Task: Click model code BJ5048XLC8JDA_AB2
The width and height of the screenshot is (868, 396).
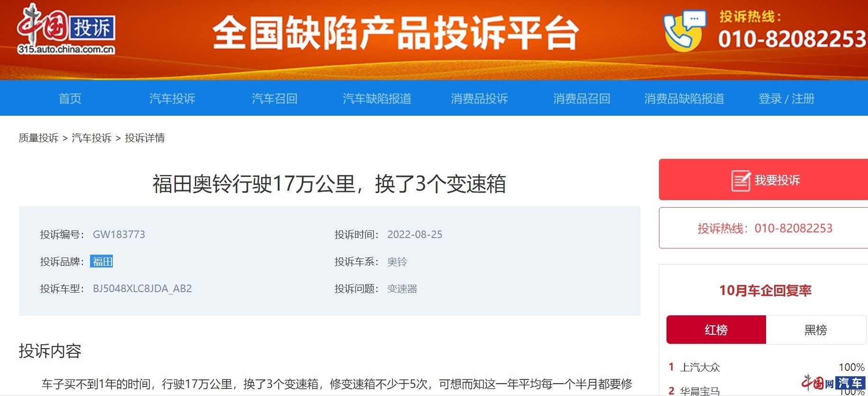Action: (142, 289)
